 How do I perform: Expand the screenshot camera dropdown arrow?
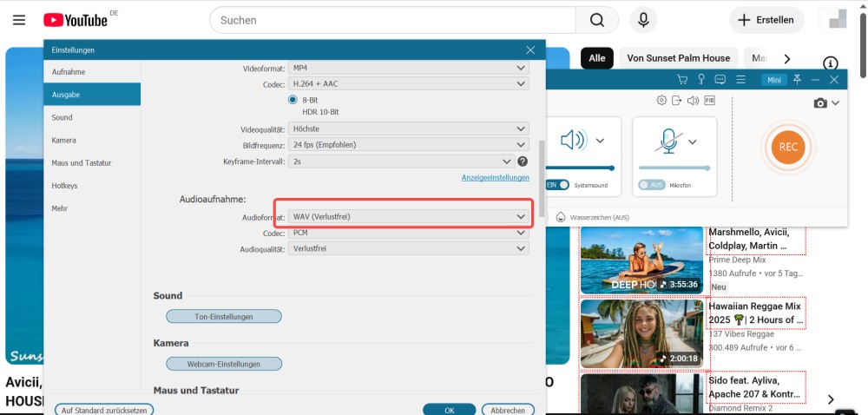coord(835,103)
